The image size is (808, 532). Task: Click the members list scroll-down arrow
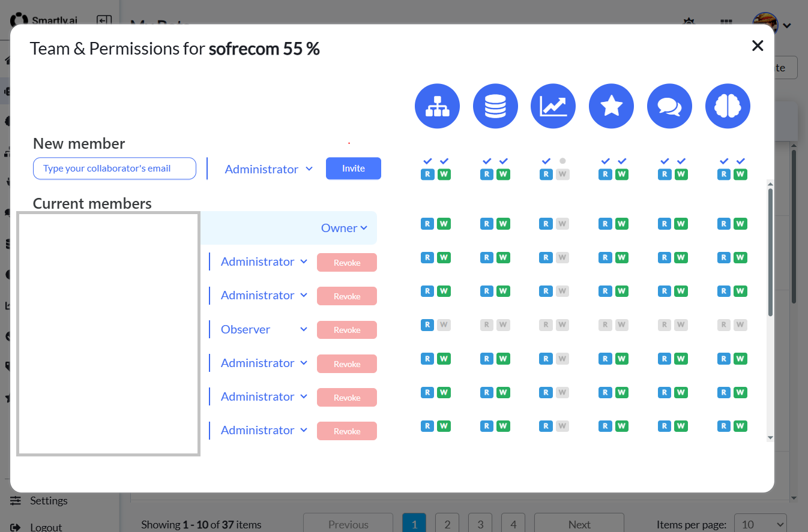(771, 438)
